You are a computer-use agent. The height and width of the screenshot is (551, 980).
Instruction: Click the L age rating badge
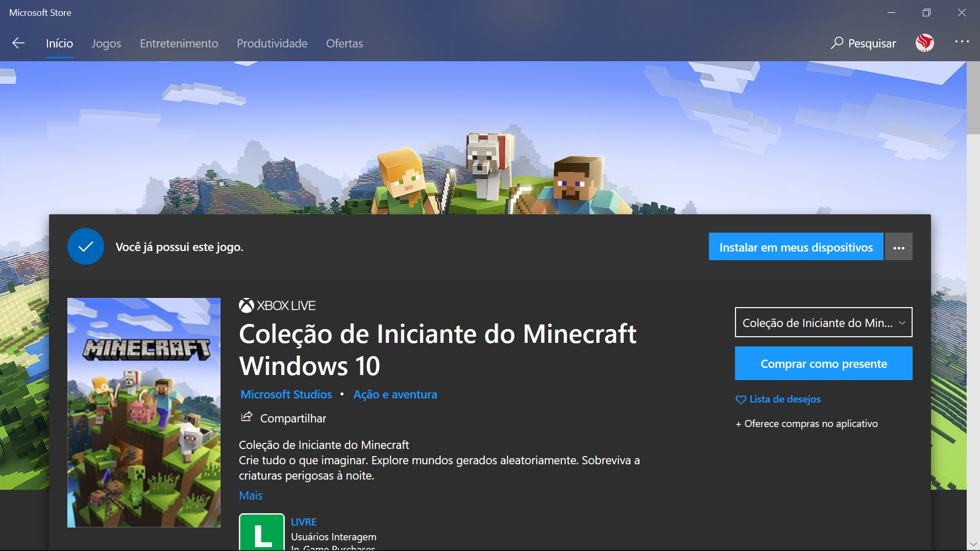[262, 532]
